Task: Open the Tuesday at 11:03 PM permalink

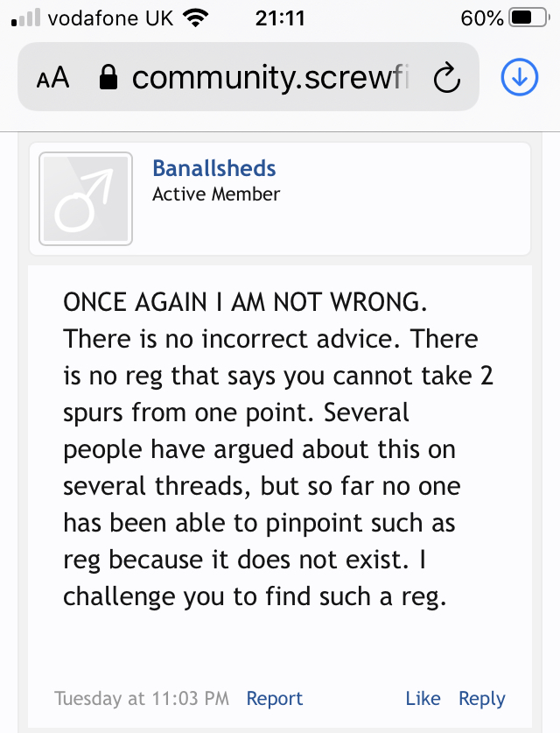Action: [142, 698]
